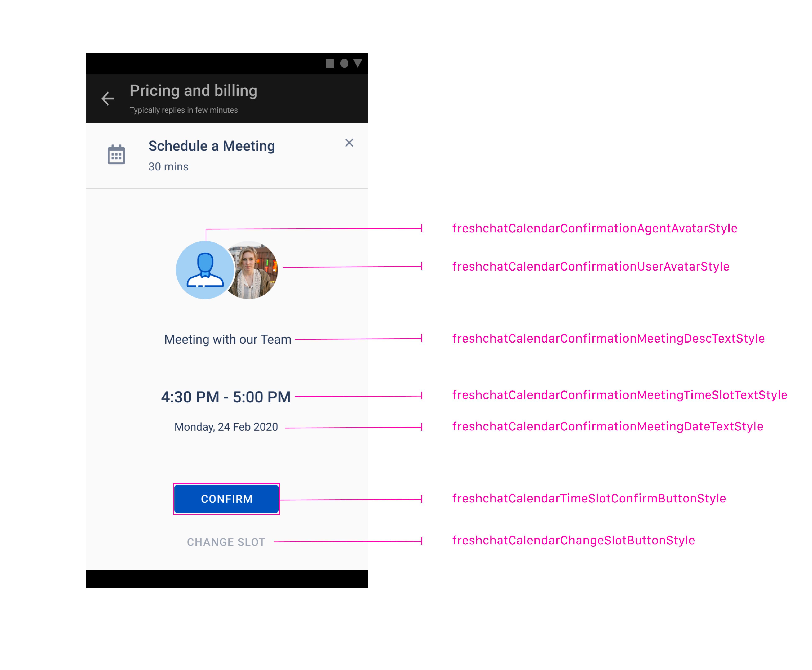The width and height of the screenshot is (812, 670).
Task: Click freshchatCalendarConfirmationAgentAvatarStyle label
Action: coord(594,228)
